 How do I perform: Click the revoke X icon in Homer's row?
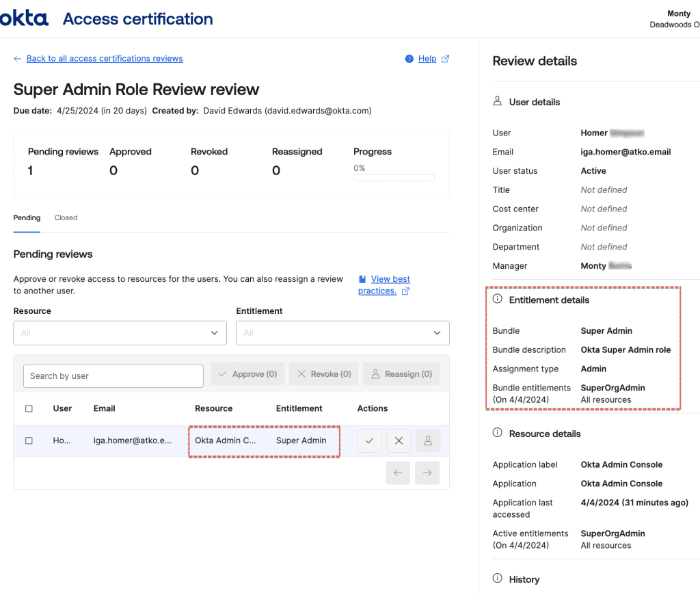399,441
